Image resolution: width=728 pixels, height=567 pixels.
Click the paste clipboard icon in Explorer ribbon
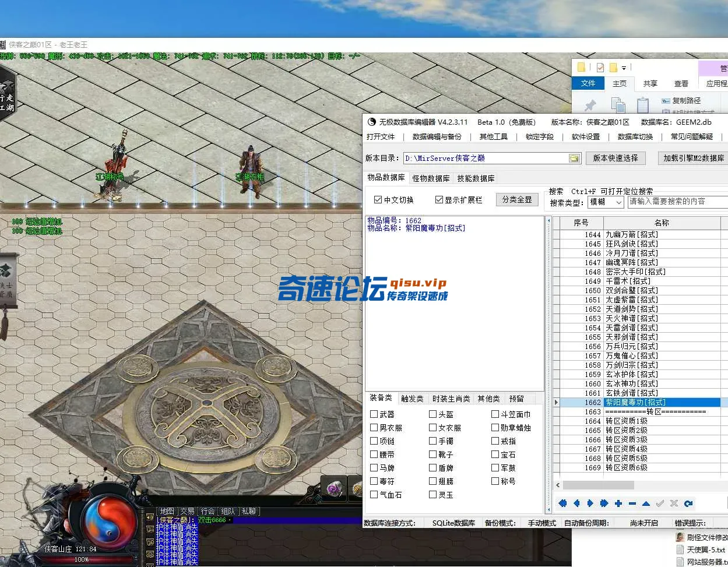642,105
